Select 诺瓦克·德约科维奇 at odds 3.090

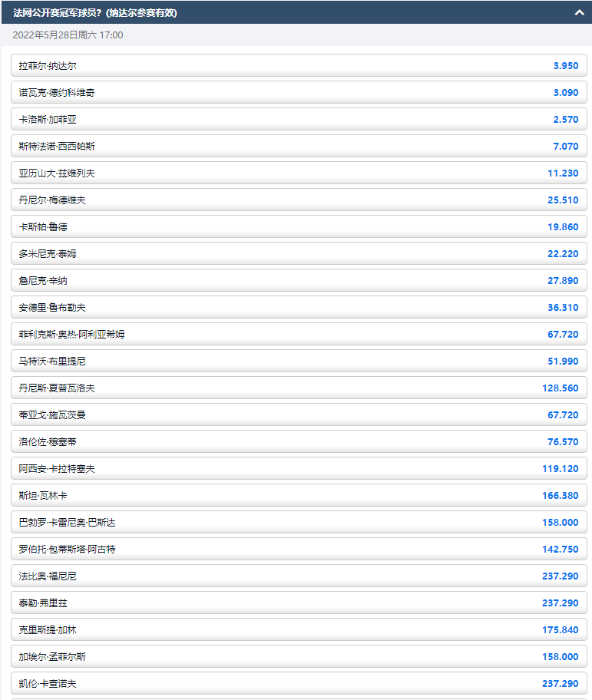[x=299, y=93]
